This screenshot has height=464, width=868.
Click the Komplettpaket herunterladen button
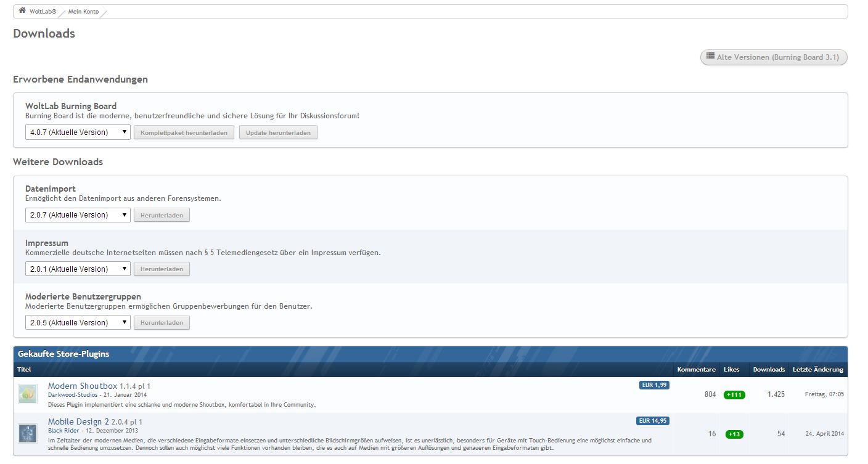pyautogui.click(x=184, y=132)
